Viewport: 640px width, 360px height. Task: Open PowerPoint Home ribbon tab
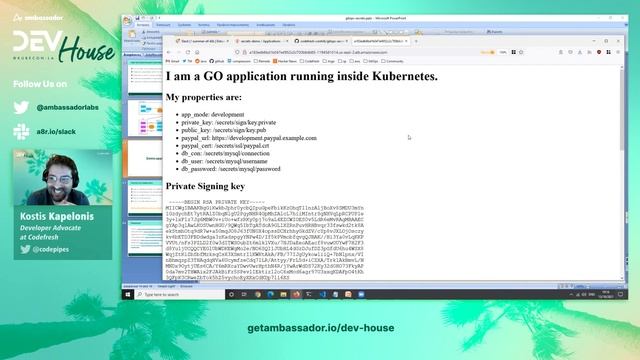point(143,25)
